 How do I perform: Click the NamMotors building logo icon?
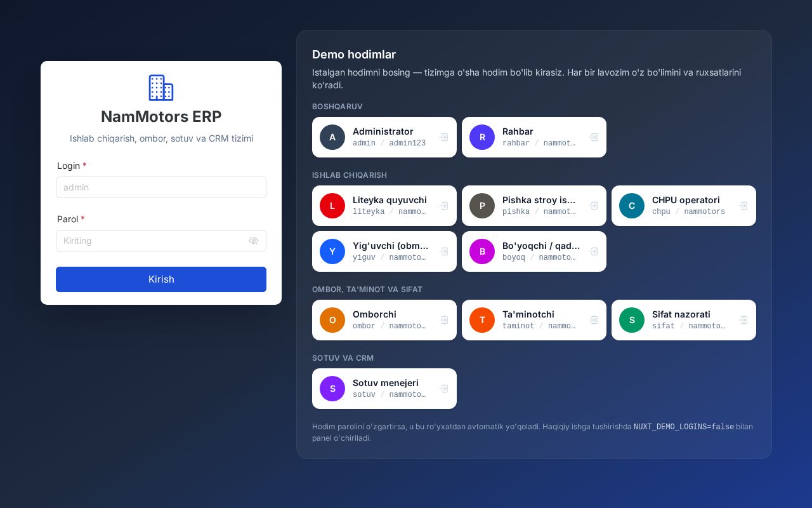161,88
